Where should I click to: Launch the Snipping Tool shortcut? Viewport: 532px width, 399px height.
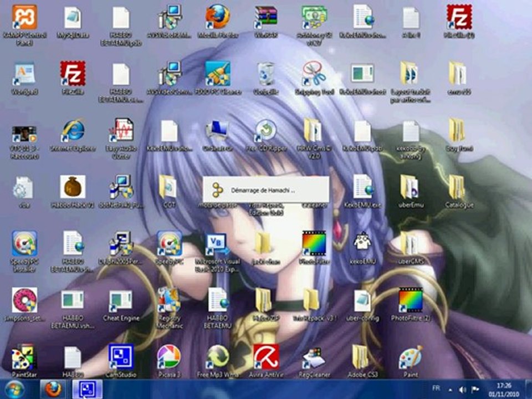point(315,74)
